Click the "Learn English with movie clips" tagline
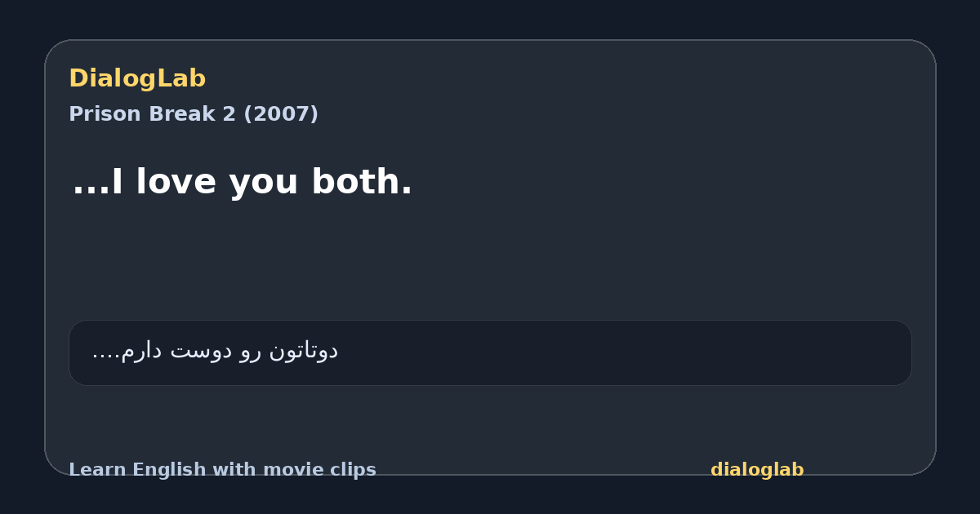980x514 pixels. (222, 470)
